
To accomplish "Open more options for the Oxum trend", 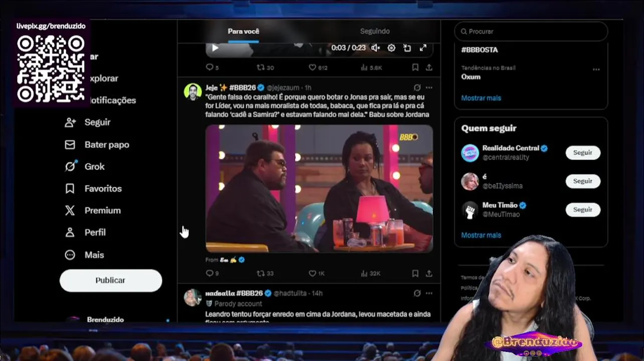I will point(596,69).
